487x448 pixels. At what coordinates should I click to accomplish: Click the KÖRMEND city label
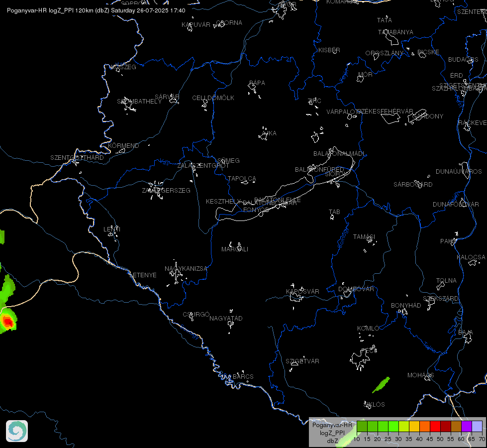pyautogui.click(x=123, y=146)
